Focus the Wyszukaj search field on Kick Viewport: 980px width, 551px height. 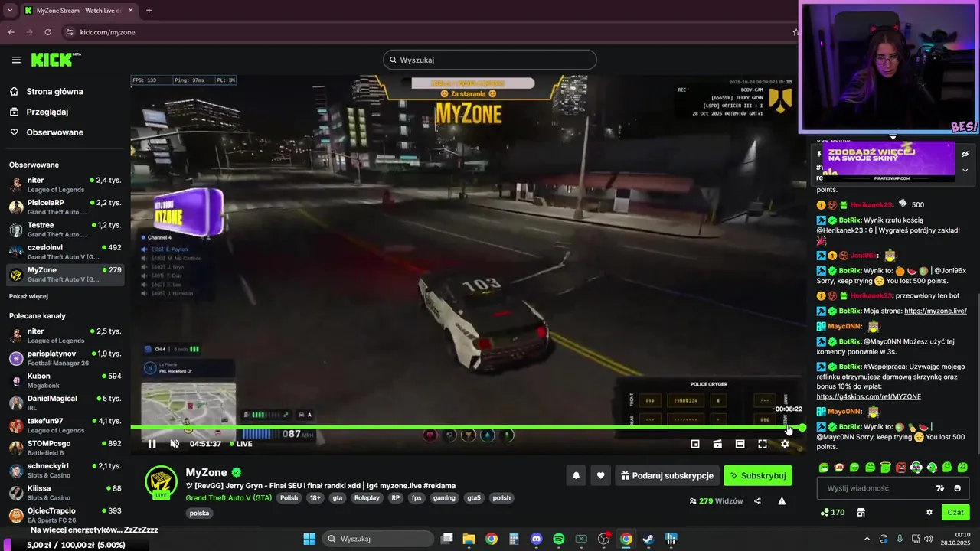(x=490, y=60)
